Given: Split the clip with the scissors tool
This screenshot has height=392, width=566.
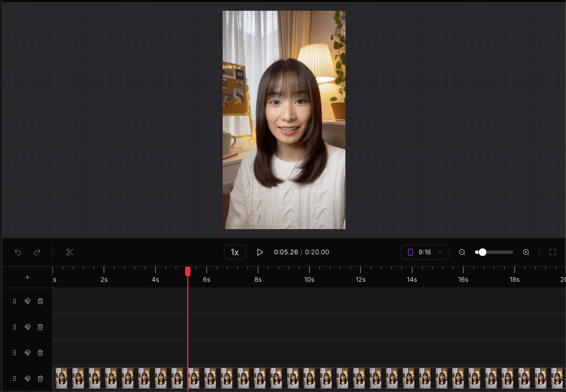Looking at the screenshot, I should [x=70, y=252].
